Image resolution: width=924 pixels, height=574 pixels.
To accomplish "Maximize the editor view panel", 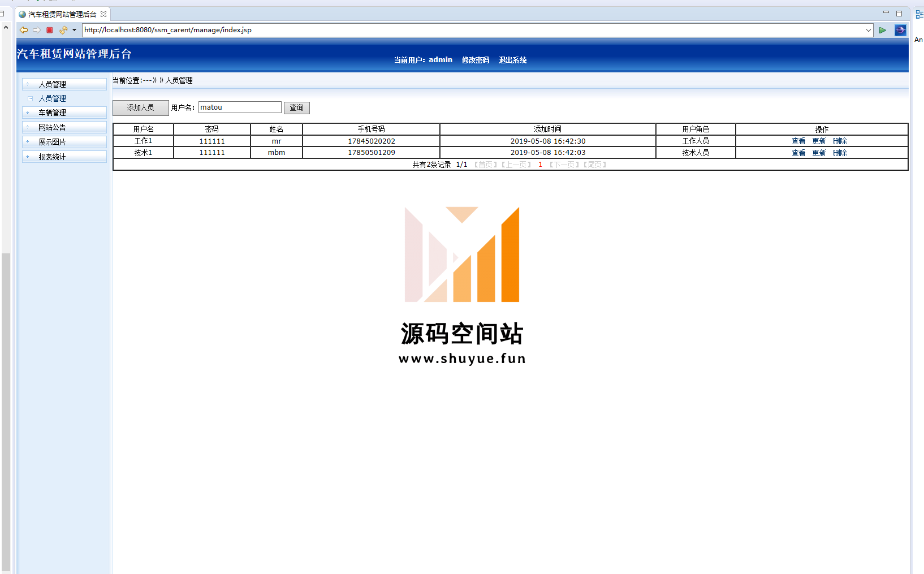I will pyautogui.click(x=899, y=14).
